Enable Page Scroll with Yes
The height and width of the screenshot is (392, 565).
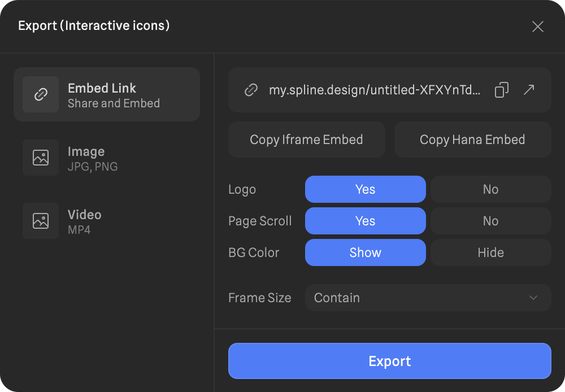pos(365,221)
